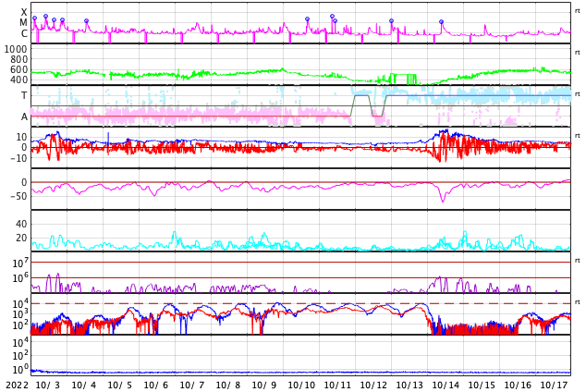Select the earliest flare marker on 10/3
This screenshot has width=586, height=392.
click(x=35, y=18)
